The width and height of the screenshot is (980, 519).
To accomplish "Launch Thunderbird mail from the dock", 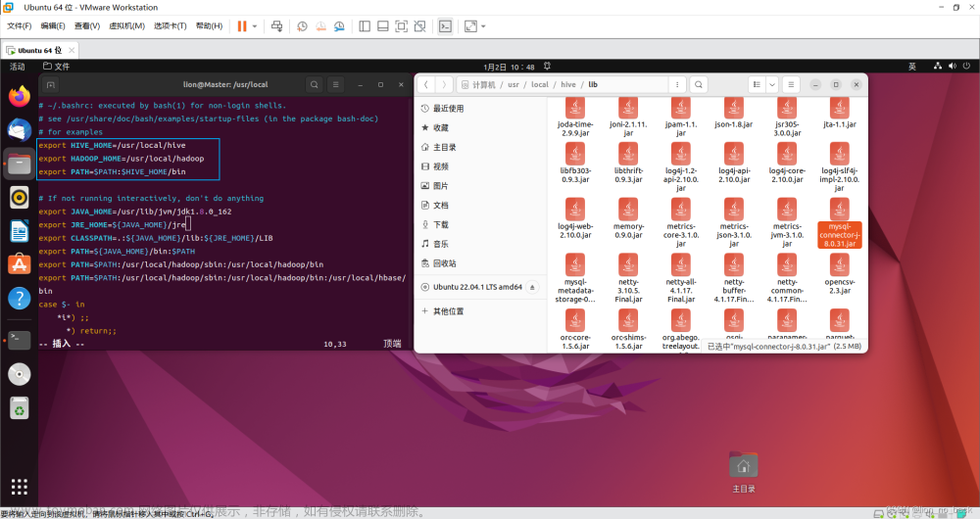I will (20, 130).
